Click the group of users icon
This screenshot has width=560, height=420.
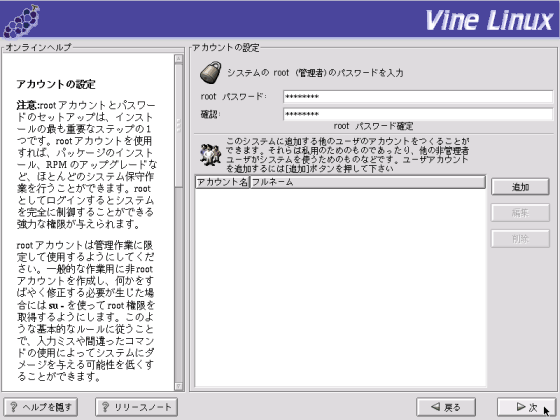click(210, 155)
